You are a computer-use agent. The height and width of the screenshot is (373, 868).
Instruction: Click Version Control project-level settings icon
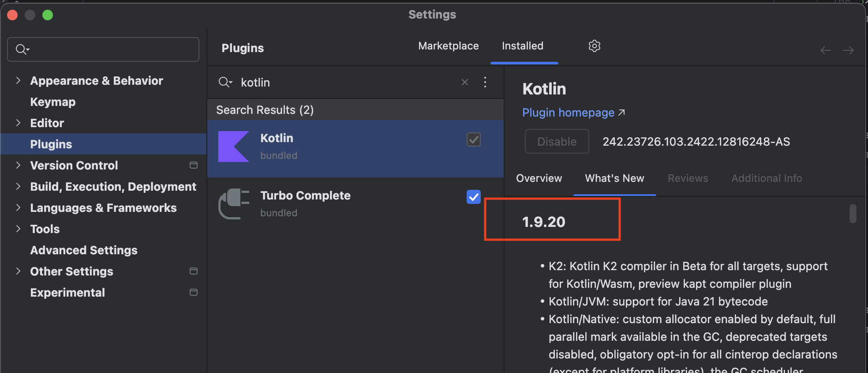tap(193, 165)
